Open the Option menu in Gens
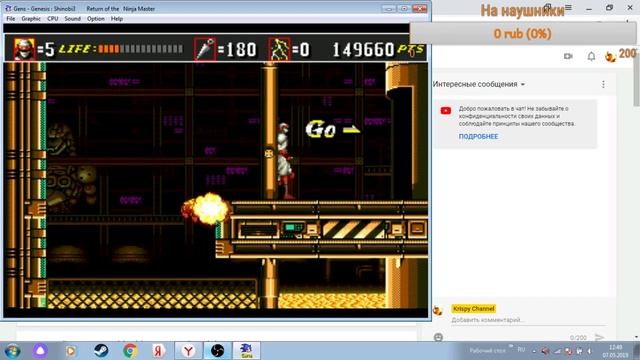640x360 pixels. pos(96,19)
